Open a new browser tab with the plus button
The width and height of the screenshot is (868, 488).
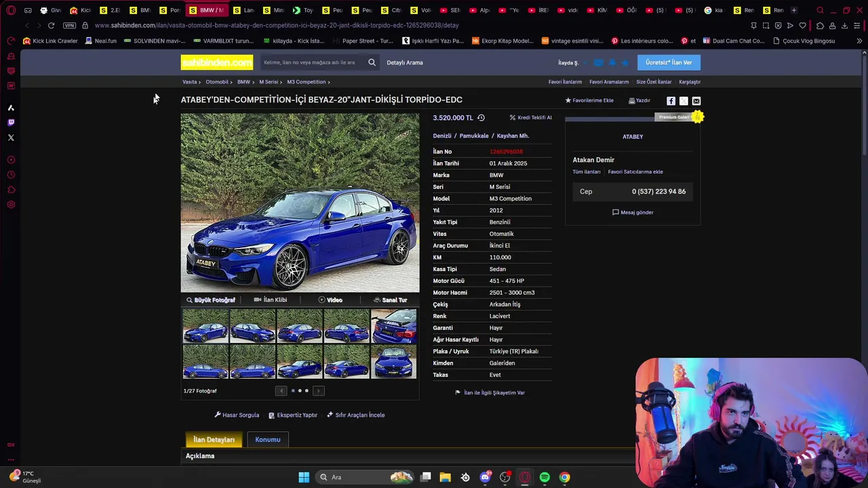coord(794,10)
